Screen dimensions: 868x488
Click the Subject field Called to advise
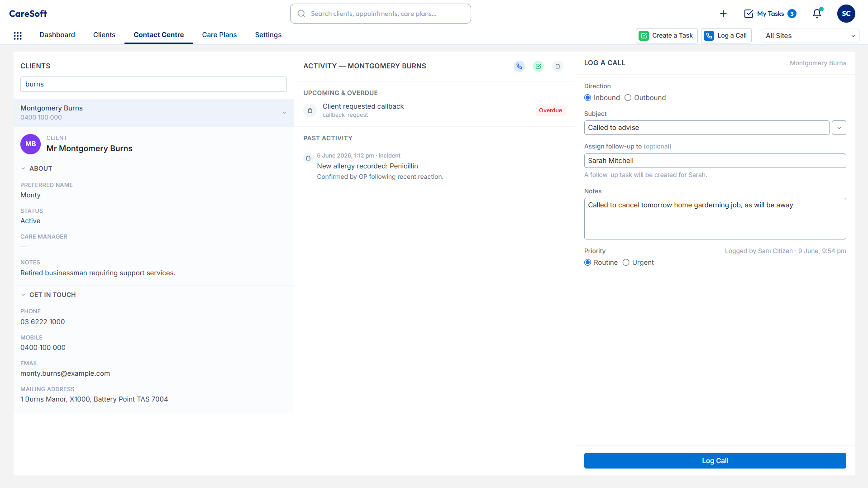tap(706, 128)
